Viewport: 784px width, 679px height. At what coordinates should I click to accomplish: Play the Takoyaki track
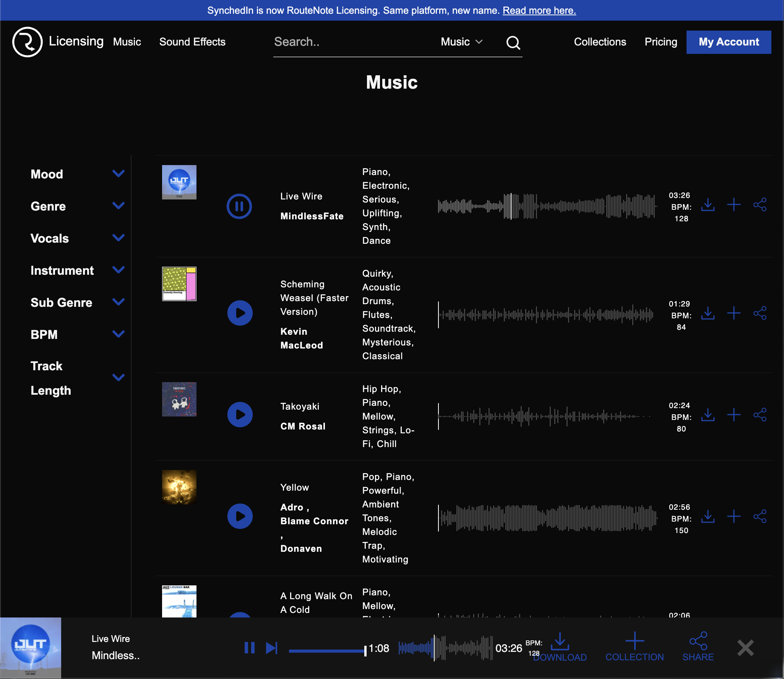240,415
